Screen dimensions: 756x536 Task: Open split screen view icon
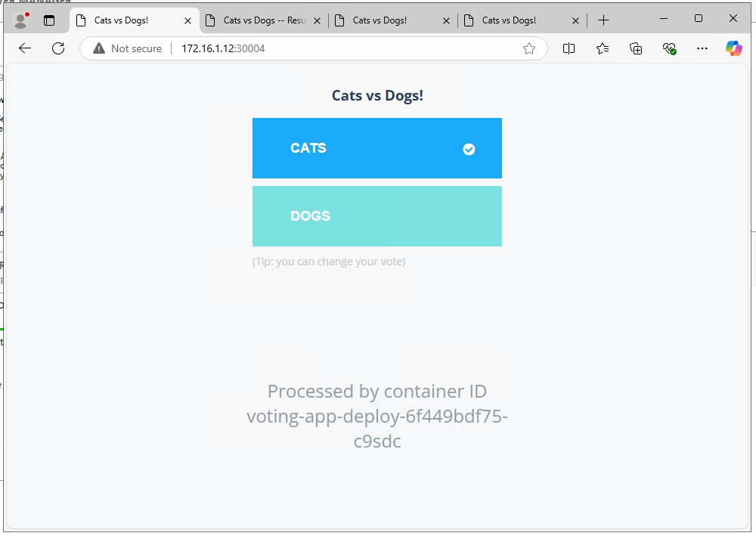click(x=569, y=48)
